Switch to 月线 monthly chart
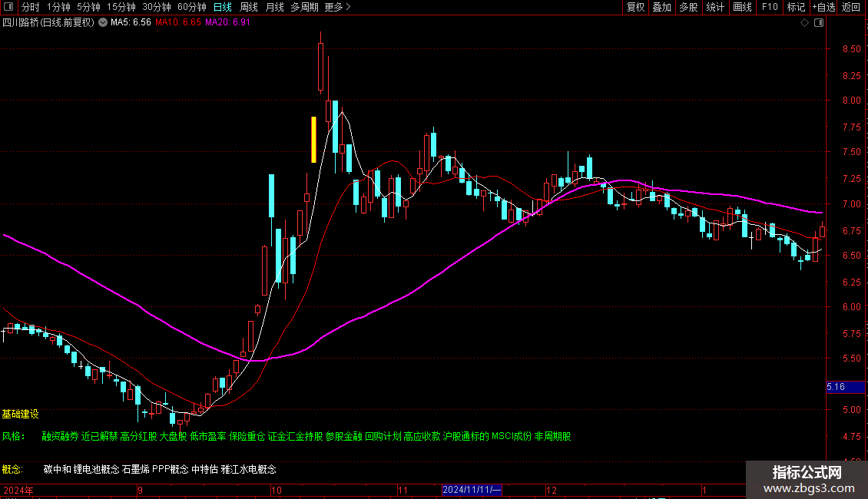The width and height of the screenshot is (868, 499). point(274,7)
